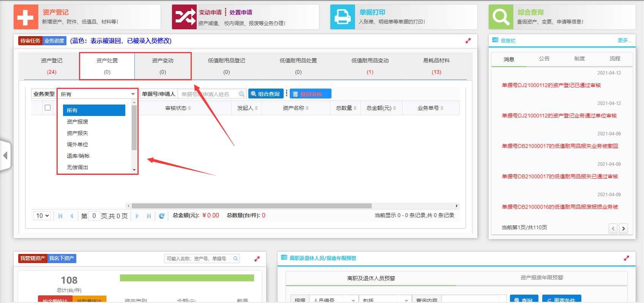Click the 组合查询 button
Screen dimensions: 644x303
266,94
